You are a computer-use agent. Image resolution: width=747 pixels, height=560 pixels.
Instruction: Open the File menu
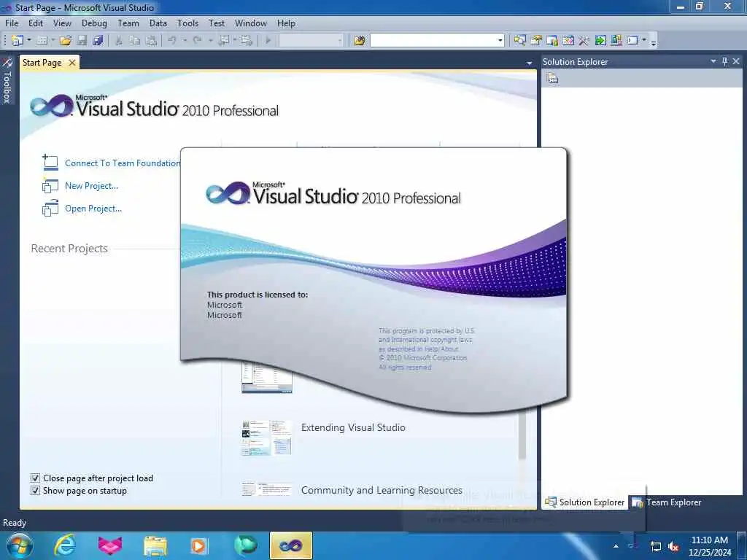[x=12, y=23]
